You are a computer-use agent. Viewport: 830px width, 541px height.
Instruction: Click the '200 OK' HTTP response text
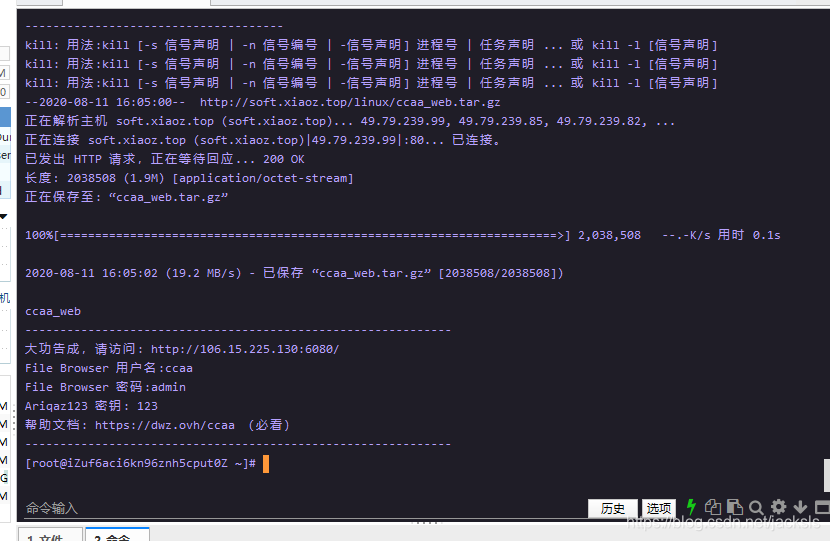click(x=284, y=159)
